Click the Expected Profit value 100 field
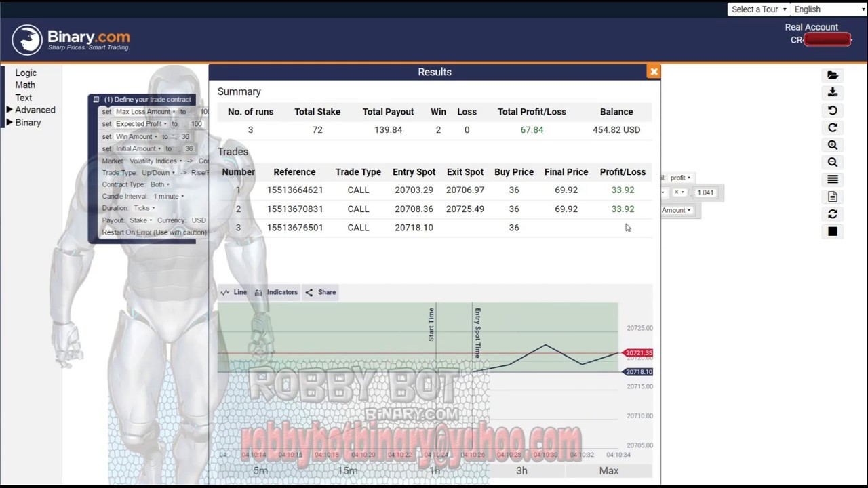Viewport: 868px width, 488px height. coord(196,124)
